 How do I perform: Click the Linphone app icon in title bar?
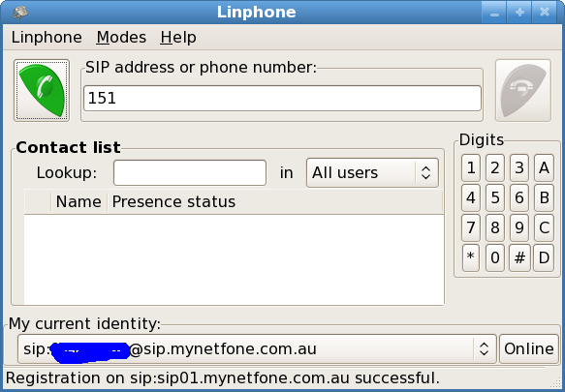(20, 12)
